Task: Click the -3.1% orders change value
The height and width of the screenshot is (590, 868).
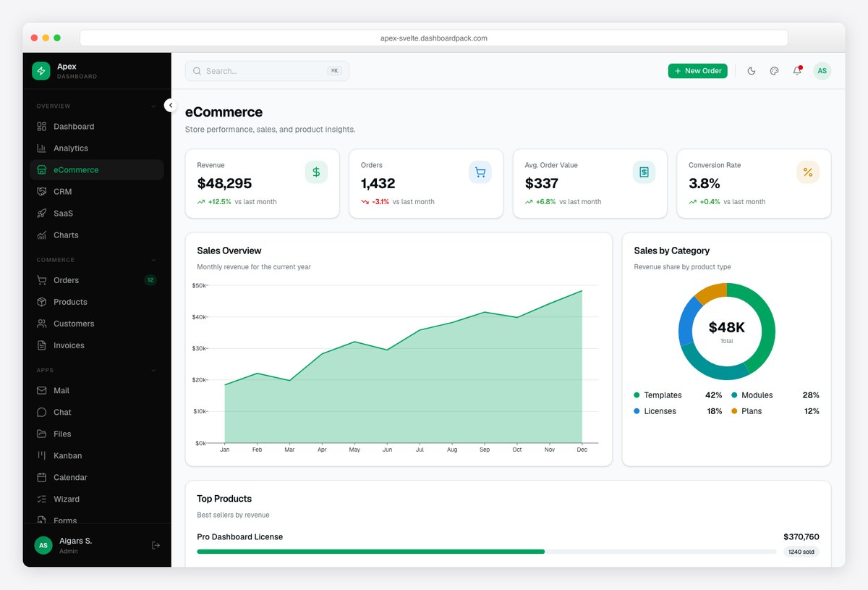Action: point(380,202)
